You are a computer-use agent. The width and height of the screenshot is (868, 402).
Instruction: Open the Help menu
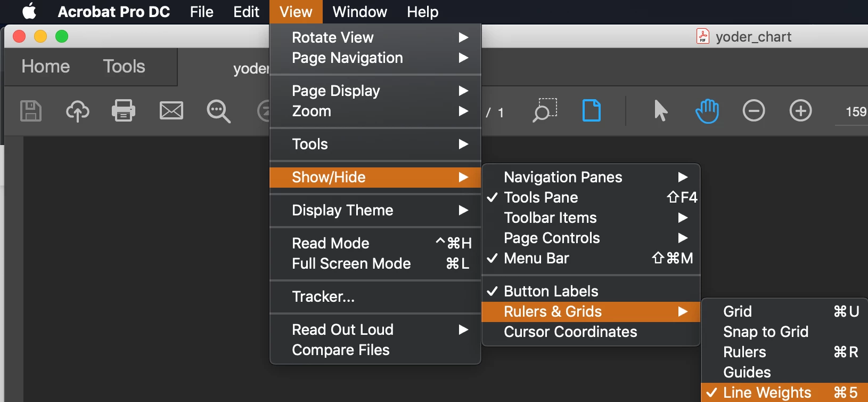[x=422, y=12]
